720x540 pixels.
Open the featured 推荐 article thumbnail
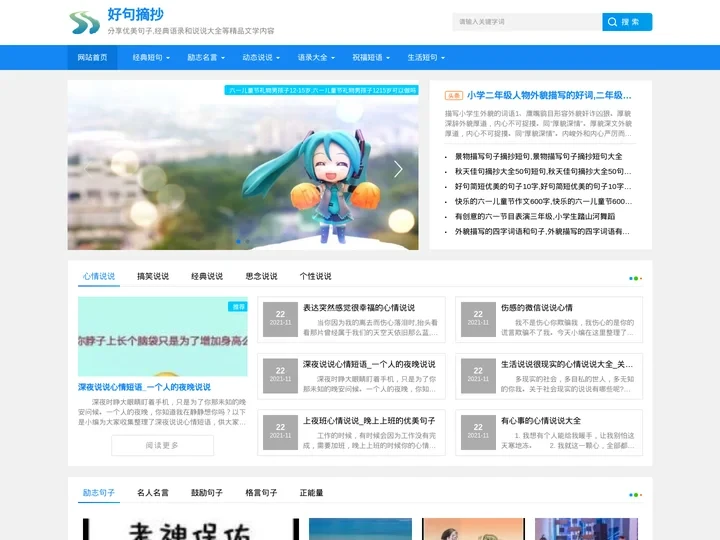click(x=163, y=337)
